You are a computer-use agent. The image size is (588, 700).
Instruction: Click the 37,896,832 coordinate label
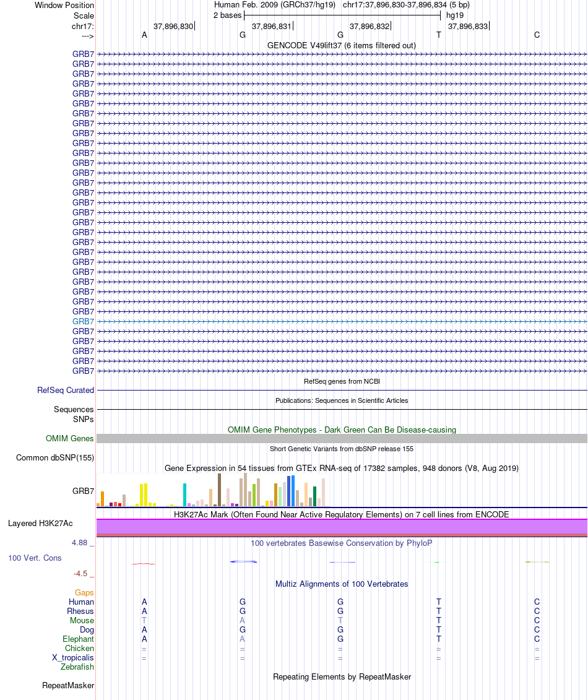370,27
